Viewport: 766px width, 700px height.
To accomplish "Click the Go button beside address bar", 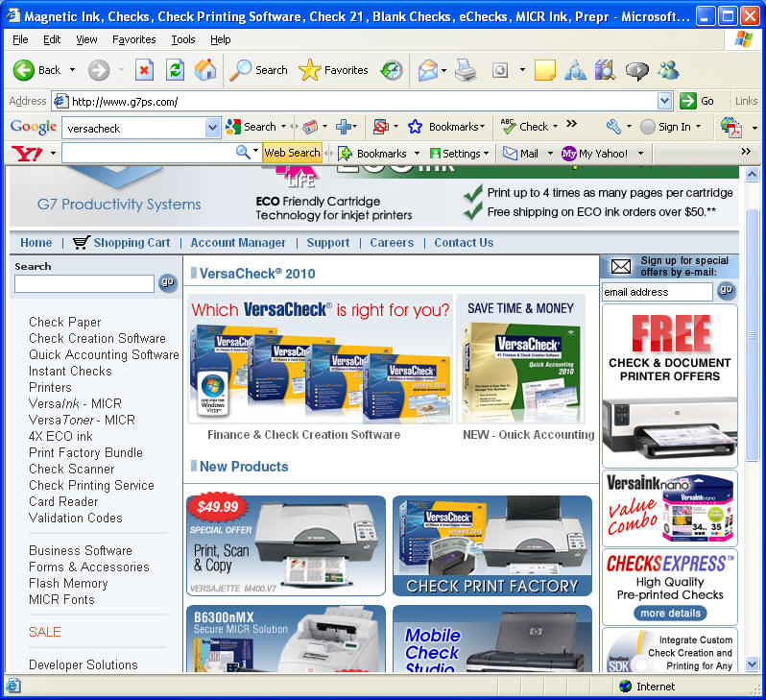I will [x=697, y=101].
